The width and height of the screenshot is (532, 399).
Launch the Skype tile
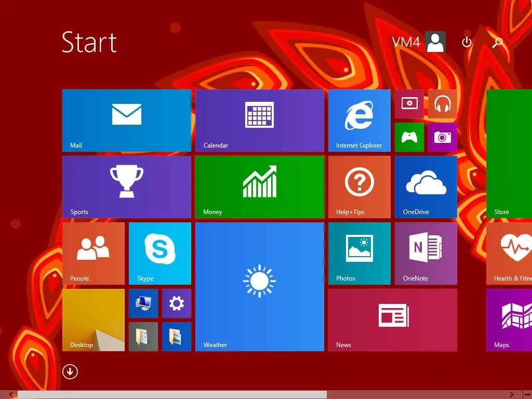coord(160,254)
